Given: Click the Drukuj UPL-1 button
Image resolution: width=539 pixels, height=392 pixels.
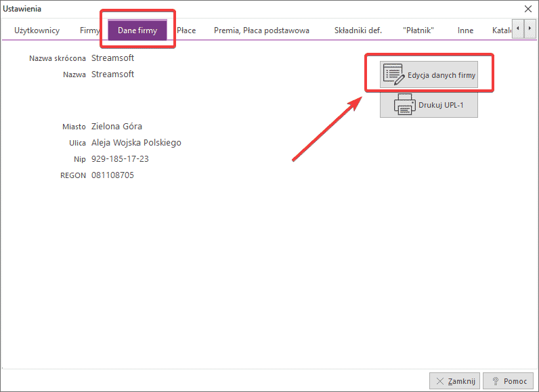Looking at the screenshot, I should tap(429, 105).
